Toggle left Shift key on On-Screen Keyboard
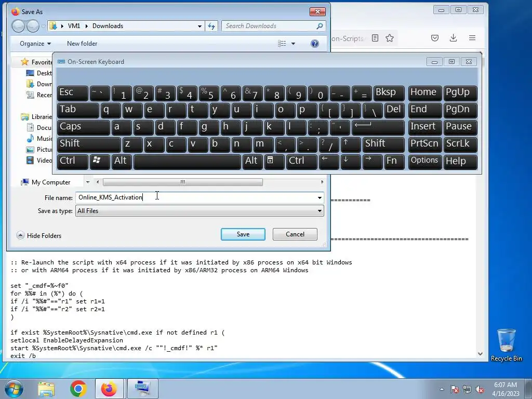Image resolution: width=532 pixels, height=399 pixels. click(89, 144)
